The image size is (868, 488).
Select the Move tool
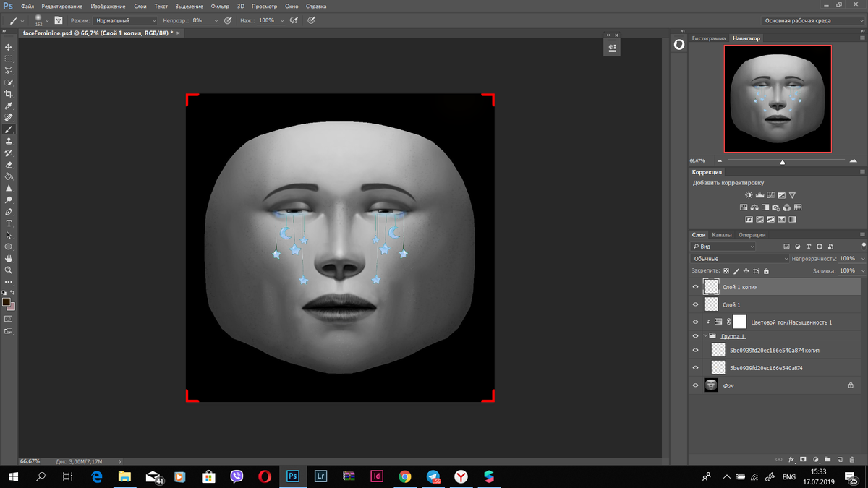[9, 47]
